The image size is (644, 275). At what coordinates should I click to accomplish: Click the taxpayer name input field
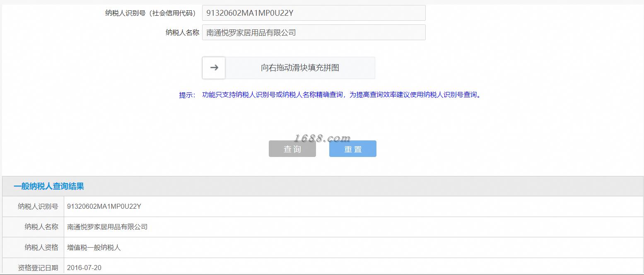click(314, 32)
